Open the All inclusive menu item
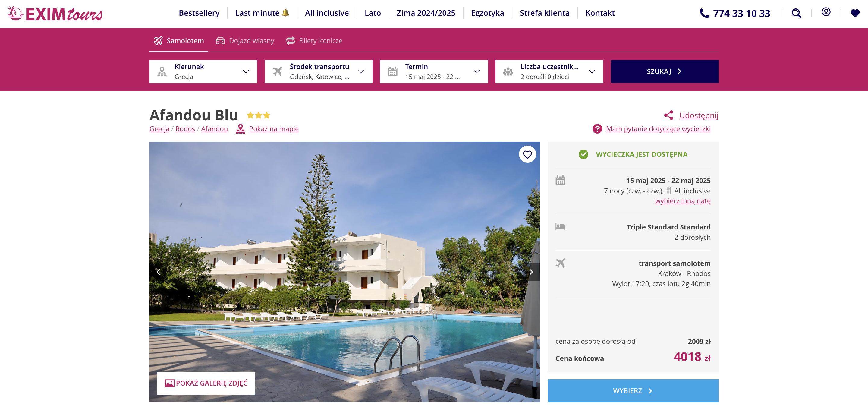The height and width of the screenshot is (407, 868). click(x=326, y=13)
